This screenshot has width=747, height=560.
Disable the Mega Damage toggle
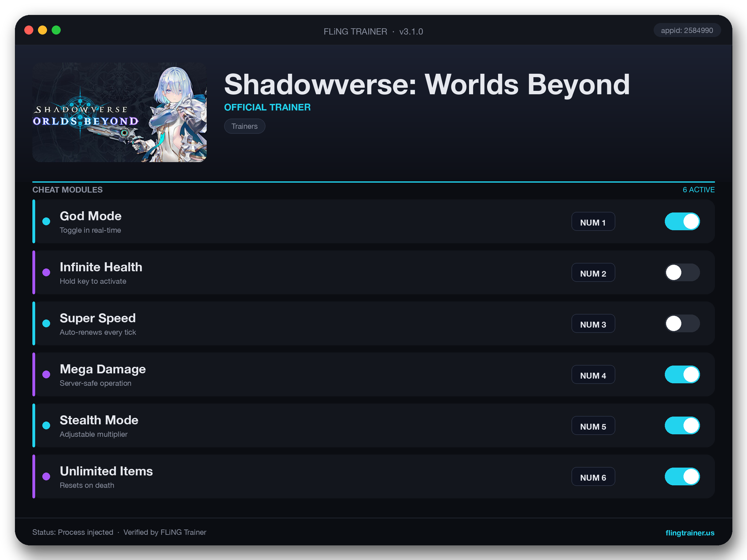[682, 374]
